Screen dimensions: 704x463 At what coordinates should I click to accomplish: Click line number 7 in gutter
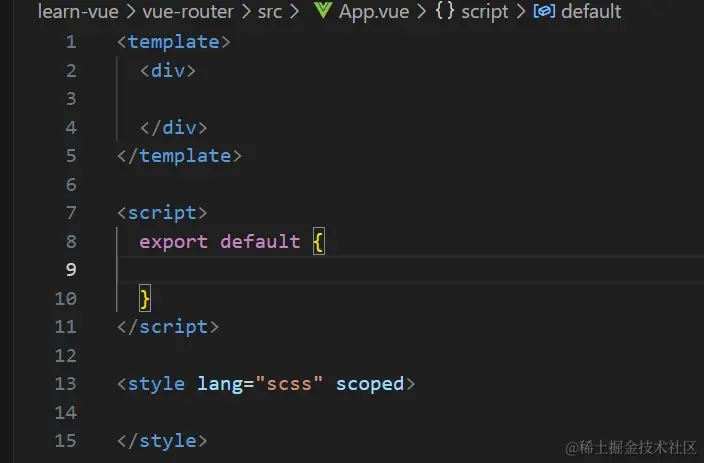71,212
